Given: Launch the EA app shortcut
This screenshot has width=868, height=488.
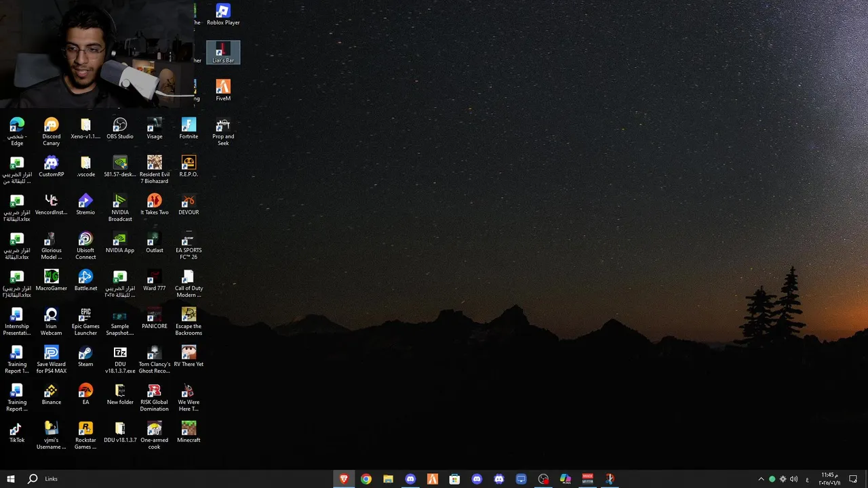Looking at the screenshot, I should [x=85, y=394].
